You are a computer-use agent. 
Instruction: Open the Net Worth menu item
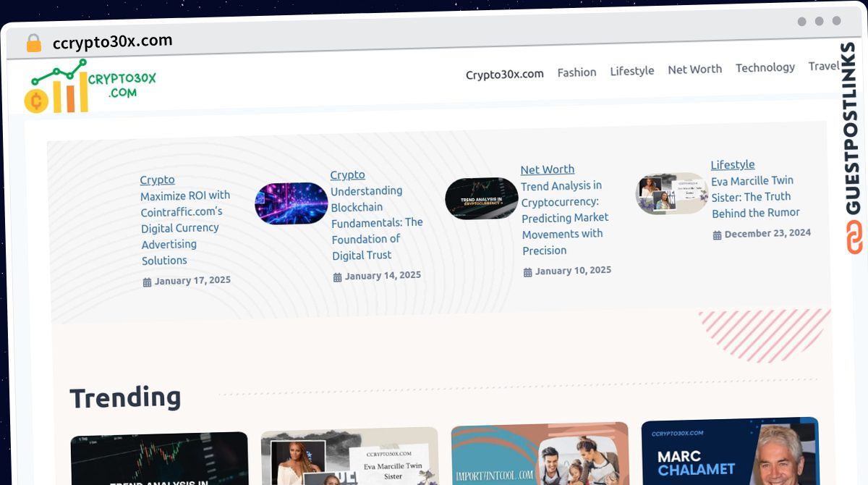(695, 69)
